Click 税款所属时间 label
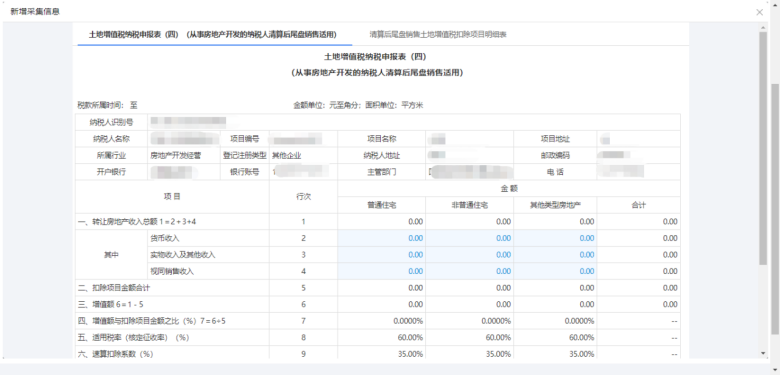The height and width of the screenshot is (376, 780). tap(101, 105)
